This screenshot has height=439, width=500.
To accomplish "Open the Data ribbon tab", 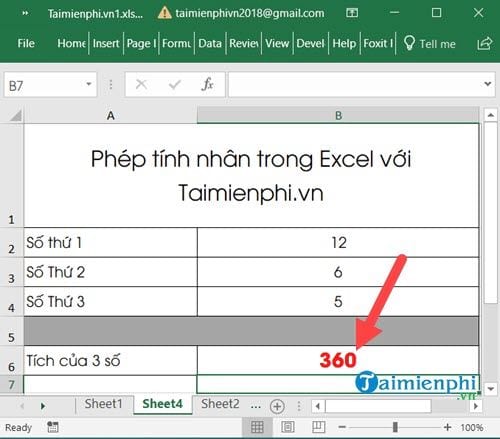I will pos(210,43).
